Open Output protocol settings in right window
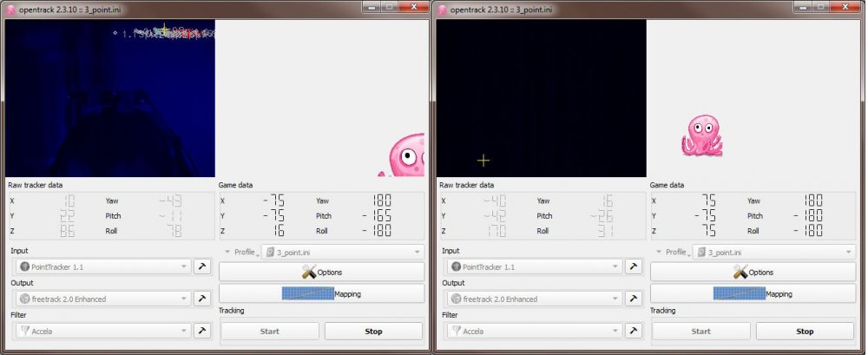 pyautogui.click(x=634, y=299)
